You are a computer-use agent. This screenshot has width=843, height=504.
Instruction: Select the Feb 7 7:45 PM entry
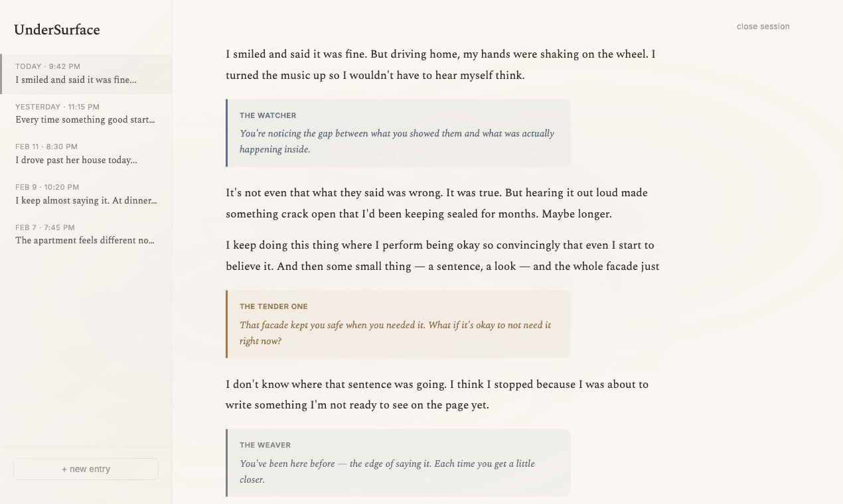coord(86,234)
